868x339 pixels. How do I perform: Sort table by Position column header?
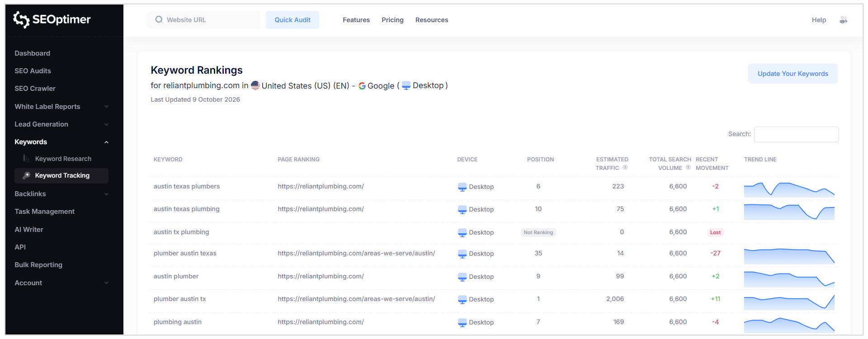[540, 160]
